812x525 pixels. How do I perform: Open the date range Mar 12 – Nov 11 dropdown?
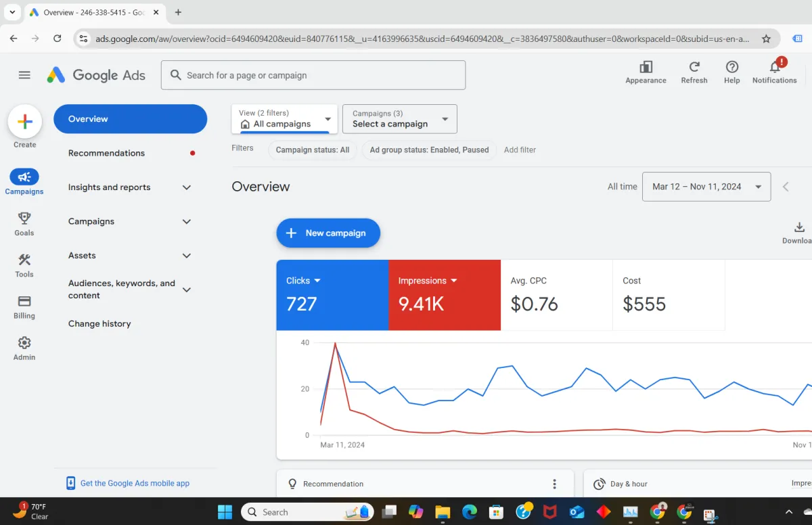(706, 187)
